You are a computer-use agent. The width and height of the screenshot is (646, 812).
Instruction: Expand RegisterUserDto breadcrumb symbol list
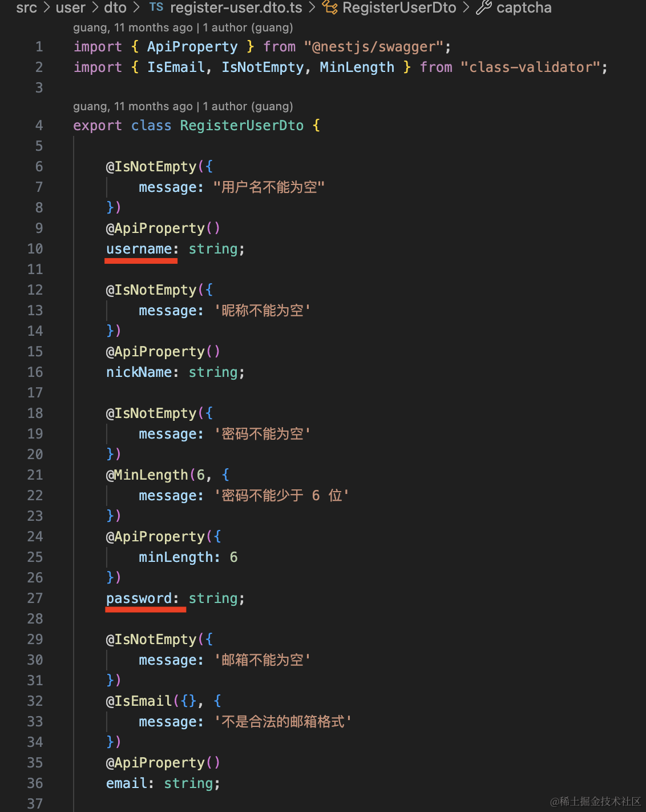(x=399, y=7)
